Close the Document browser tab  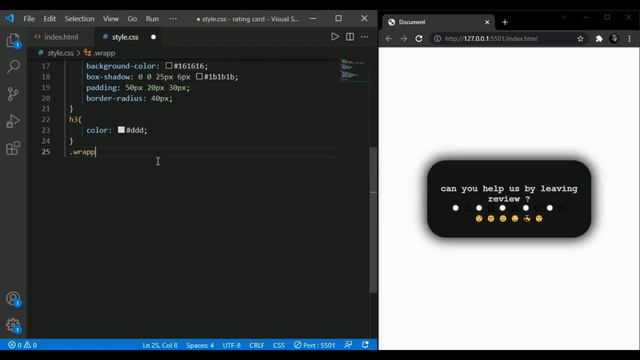coord(487,22)
